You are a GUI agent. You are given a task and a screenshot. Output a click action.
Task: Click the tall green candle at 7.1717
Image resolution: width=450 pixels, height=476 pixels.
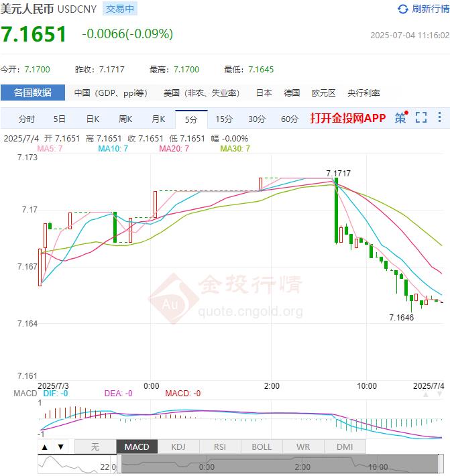pyautogui.click(x=336, y=210)
